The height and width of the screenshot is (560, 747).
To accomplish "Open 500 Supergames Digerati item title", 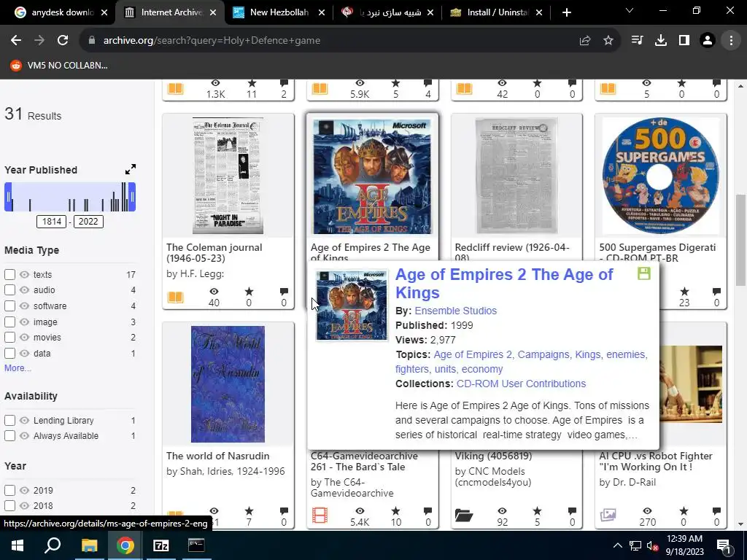I will [x=657, y=252].
